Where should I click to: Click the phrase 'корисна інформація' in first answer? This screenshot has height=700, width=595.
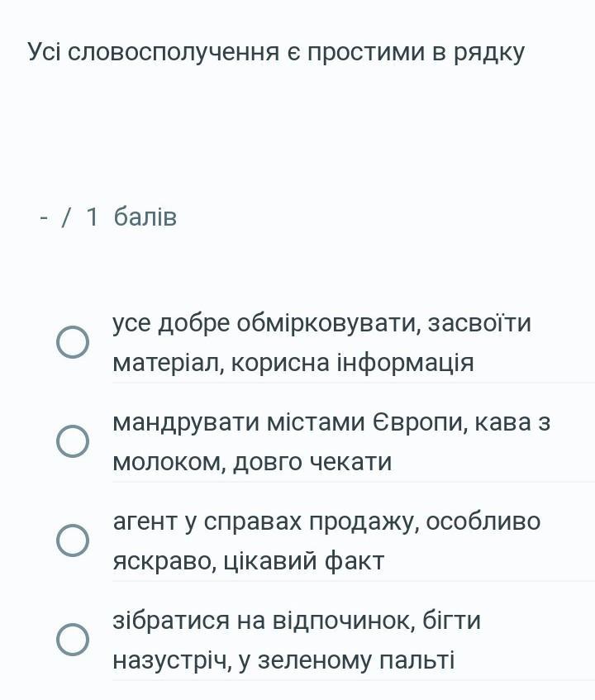coord(353,362)
